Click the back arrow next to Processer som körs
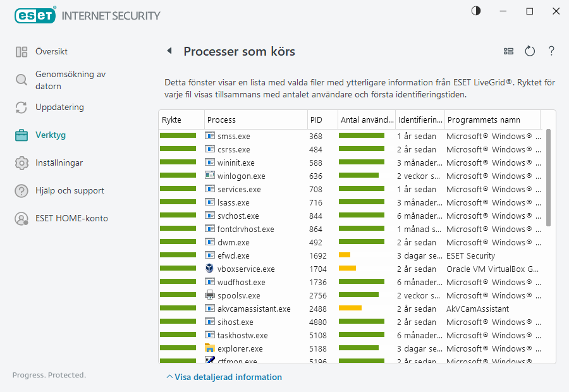The height and width of the screenshot is (392, 569). [x=169, y=51]
